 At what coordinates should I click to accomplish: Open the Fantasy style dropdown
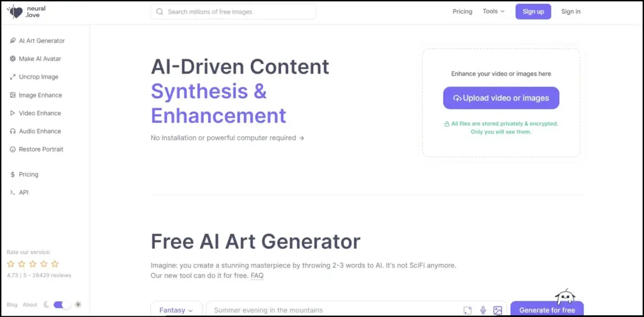click(x=176, y=310)
